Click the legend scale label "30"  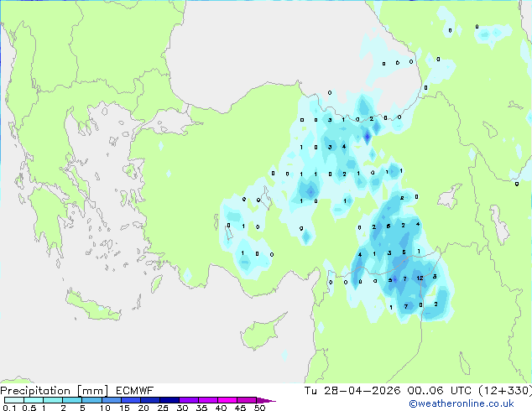[x=182, y=408]
